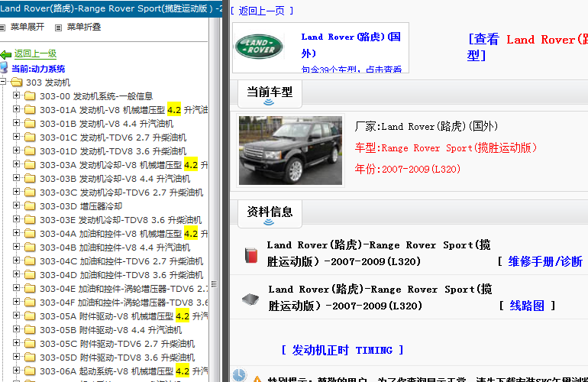Click the panel splitter grip handle
588x382 pixels.
pyautogui.click(x=214, y=284)
